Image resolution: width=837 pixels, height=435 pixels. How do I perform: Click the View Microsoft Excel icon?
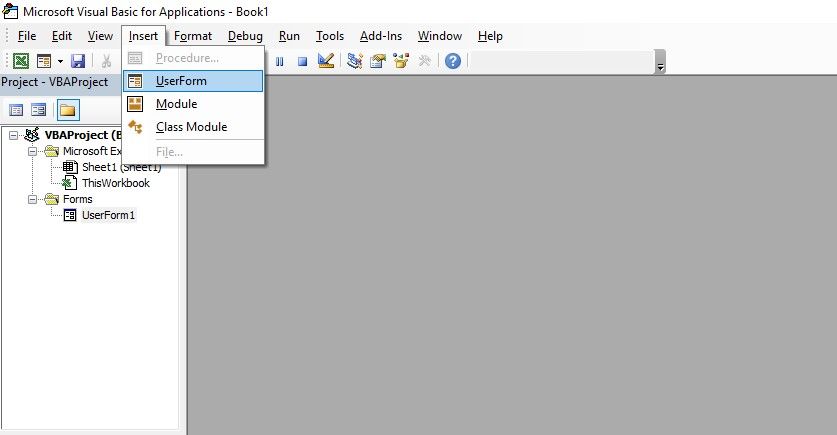pyautogui.click(x=21, y=61)
